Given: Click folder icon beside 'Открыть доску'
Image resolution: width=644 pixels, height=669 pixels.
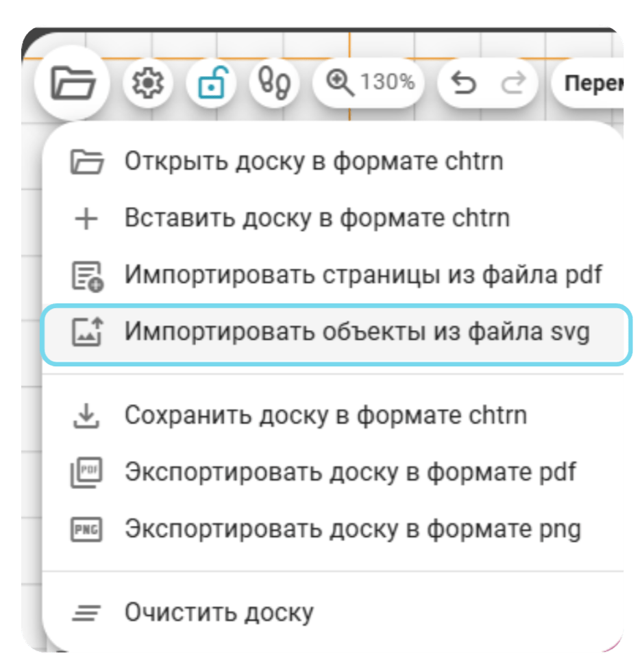Looking at the screenshot, I should [86, 162].
